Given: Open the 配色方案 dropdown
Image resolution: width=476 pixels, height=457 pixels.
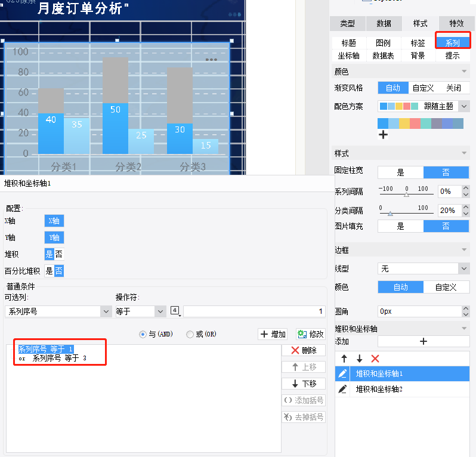Looking at the screenshot, I should (464, 106).
